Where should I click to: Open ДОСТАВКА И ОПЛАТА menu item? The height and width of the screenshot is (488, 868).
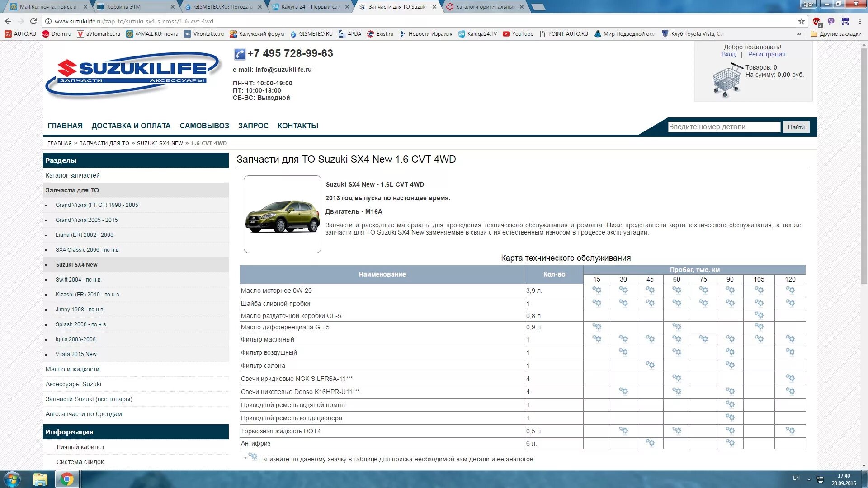click(131, 126)
